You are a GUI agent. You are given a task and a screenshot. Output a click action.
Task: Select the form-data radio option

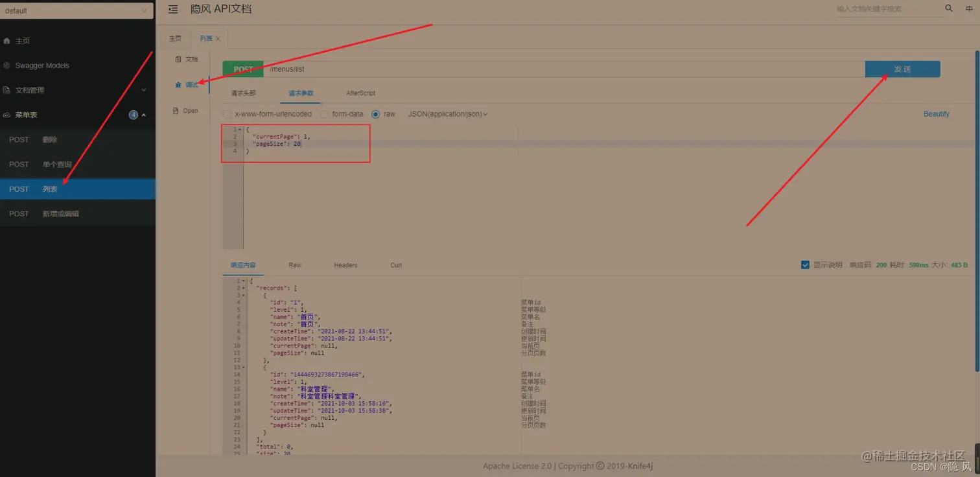coord(324,114)
